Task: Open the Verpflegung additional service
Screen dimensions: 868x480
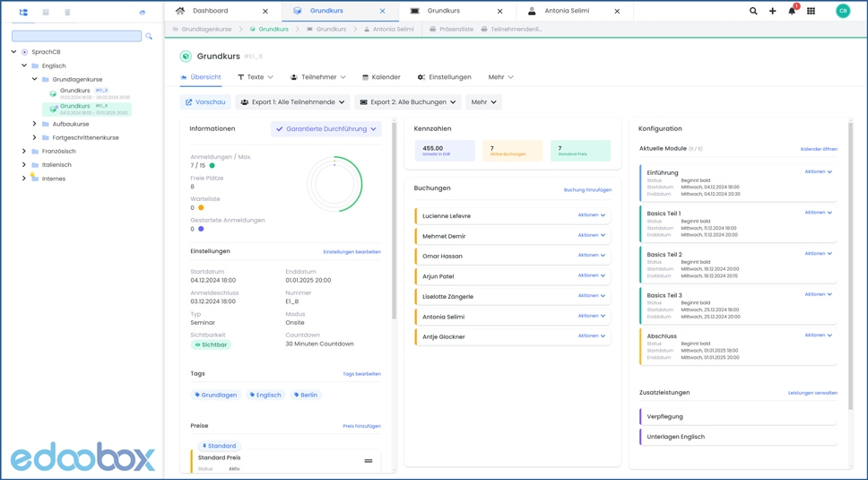Action: point(739,416)
